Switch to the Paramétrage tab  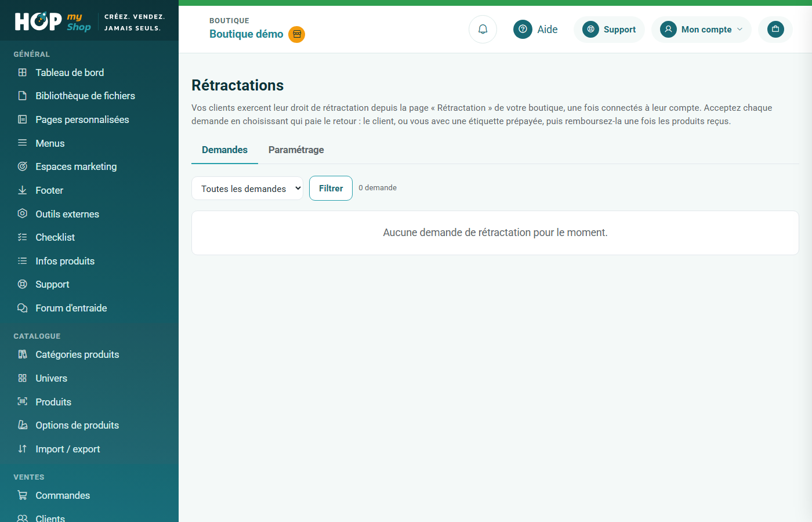pyautogui.click(x=296, y=150)
